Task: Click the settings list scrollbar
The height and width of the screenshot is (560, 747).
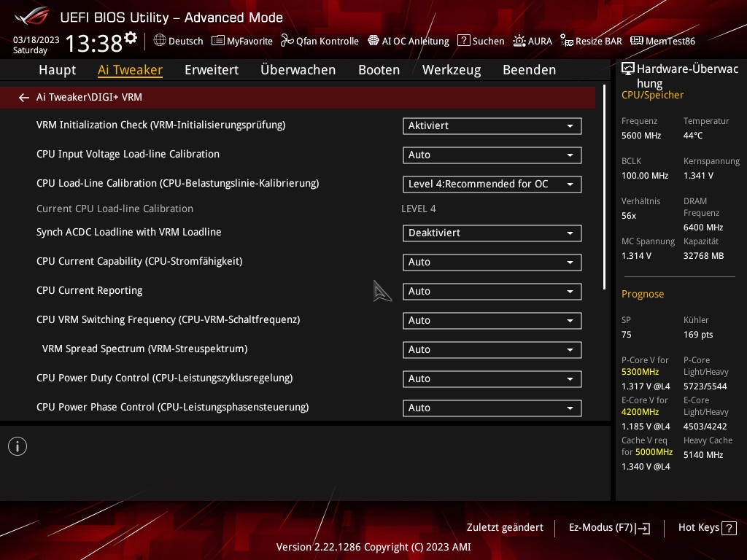Action: [604, 187]
